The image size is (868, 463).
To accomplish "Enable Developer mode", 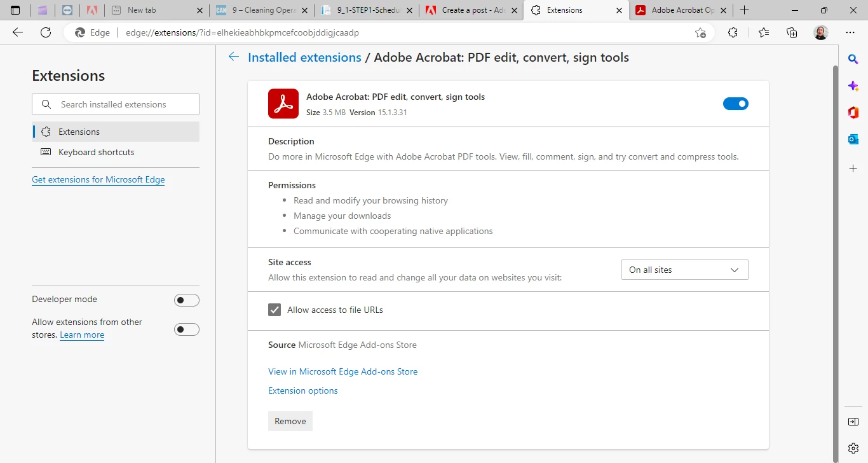I will click(187, 300).
